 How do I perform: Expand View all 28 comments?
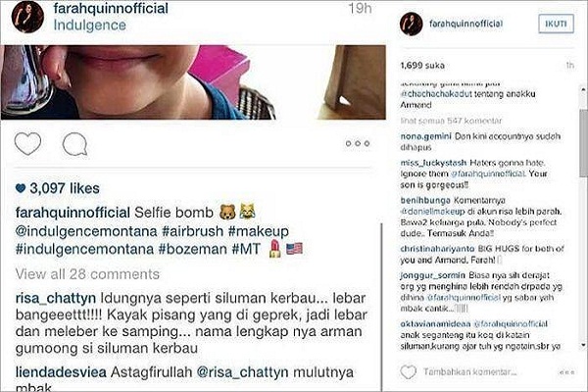click(x=87, y=274)
